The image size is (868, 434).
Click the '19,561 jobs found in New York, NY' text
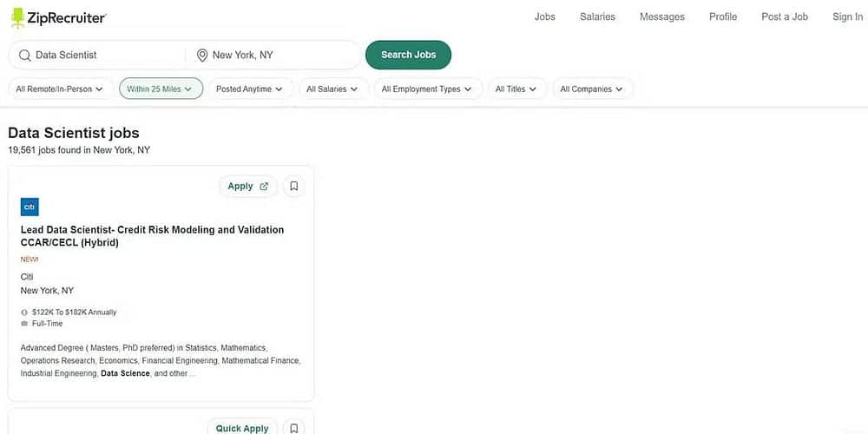coord(79,150)
